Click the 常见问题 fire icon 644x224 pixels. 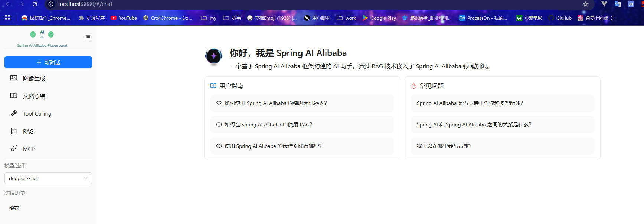coord(414,86)
